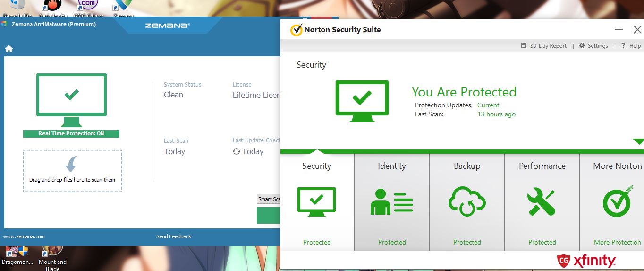
Task: Click the Performance wrench icon
Action: click(542, 202)
